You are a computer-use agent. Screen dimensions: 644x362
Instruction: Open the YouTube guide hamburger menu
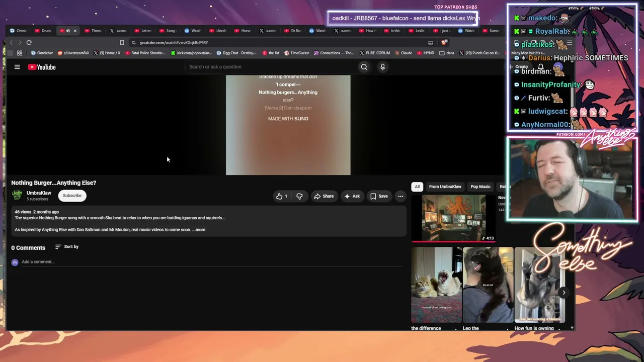point(17,67)
